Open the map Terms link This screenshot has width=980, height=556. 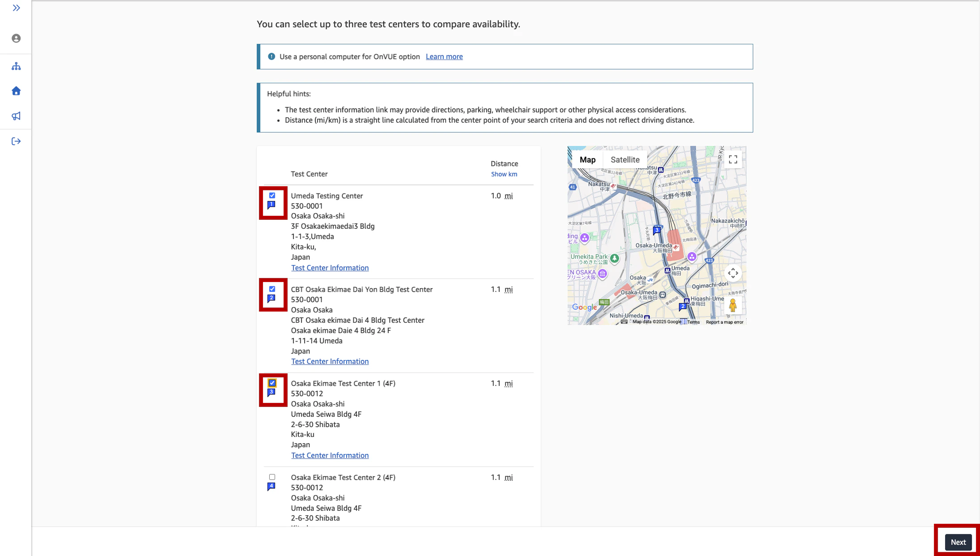click(x=693, y=322)
